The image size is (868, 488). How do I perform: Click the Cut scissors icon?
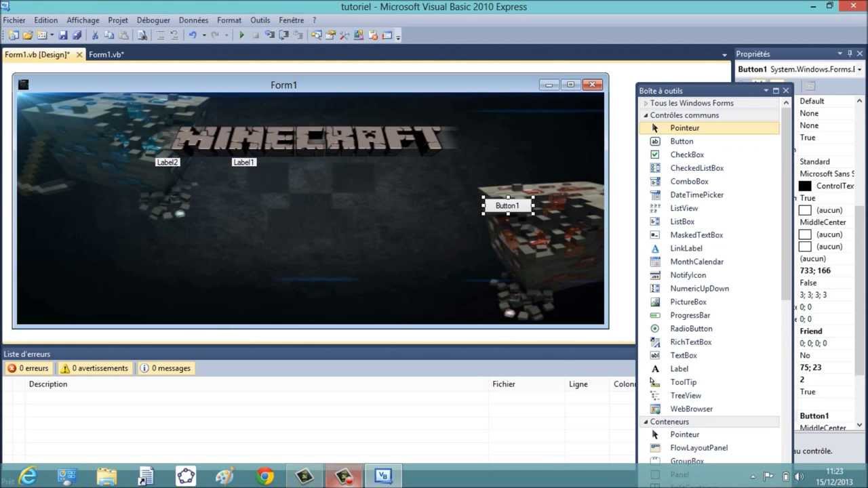94,35
